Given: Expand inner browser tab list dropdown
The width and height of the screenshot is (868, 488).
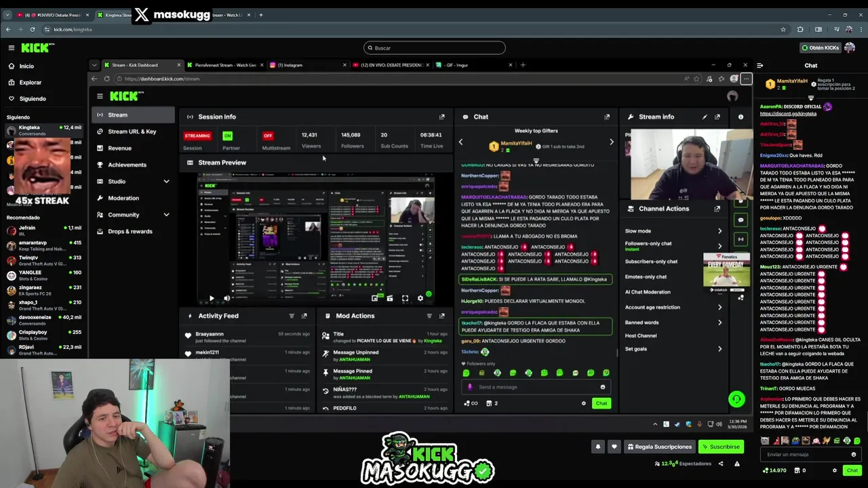Looking at the screenshot, I should (94, 65).
